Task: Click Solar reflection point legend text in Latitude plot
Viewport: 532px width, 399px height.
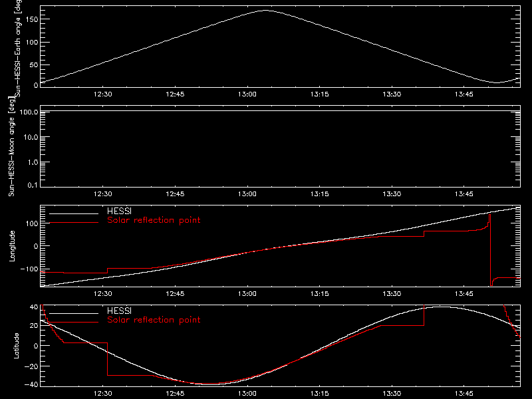Action: (x=154, y=320)
